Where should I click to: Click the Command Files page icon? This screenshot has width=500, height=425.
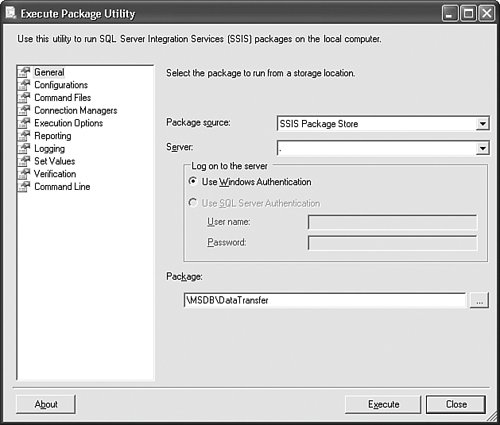(x=24, y=97)
